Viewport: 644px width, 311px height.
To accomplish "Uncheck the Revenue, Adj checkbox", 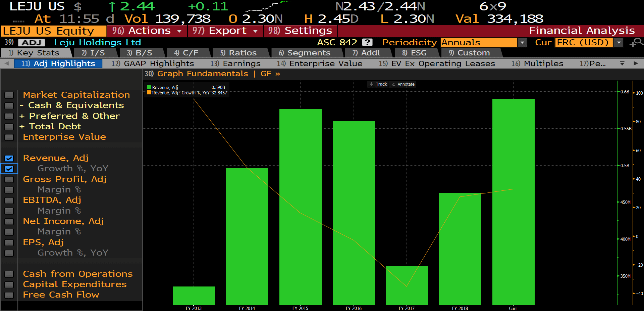I will (x=9, y=158).
